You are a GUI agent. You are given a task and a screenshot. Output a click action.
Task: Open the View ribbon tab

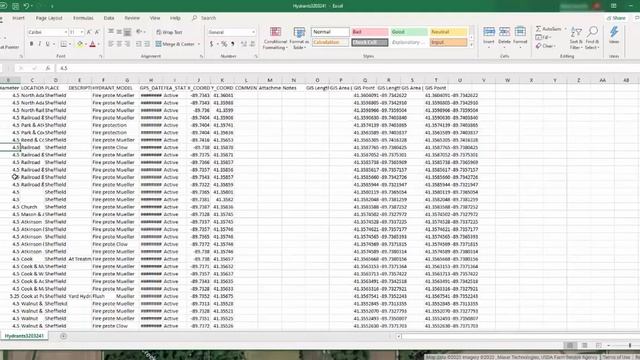point(155,18)
